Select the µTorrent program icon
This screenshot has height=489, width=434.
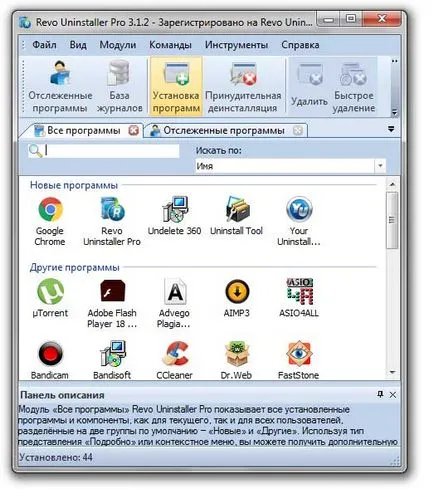pos(50,298)
